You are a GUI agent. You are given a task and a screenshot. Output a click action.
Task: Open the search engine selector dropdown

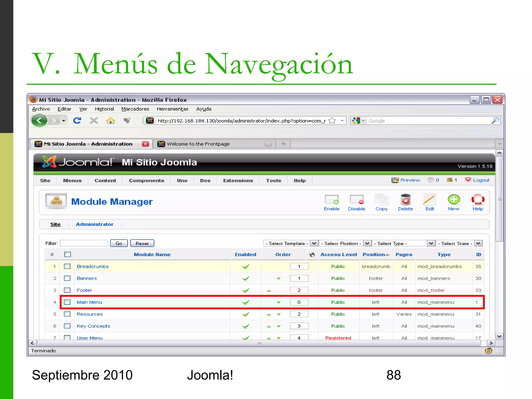click(x=358, y=121)
